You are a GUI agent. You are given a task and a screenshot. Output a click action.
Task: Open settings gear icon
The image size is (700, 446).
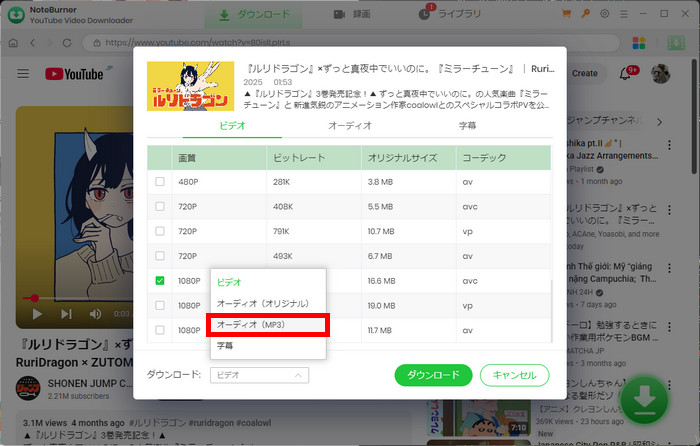[x=604, y=14]
